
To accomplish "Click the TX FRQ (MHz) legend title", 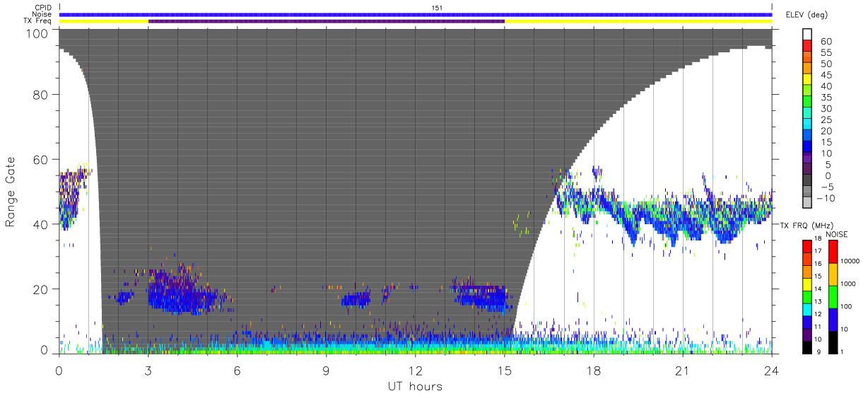I will coord(805,225).
